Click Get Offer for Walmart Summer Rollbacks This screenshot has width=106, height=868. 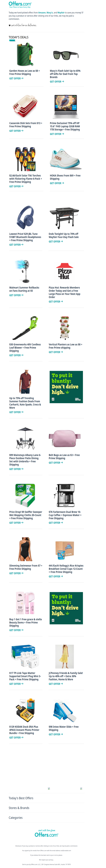click(x=16, y=295)
